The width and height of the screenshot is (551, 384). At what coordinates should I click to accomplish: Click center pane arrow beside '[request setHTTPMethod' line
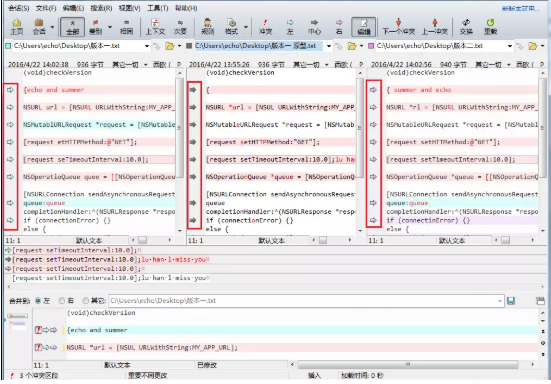click(x=193, y=142)
